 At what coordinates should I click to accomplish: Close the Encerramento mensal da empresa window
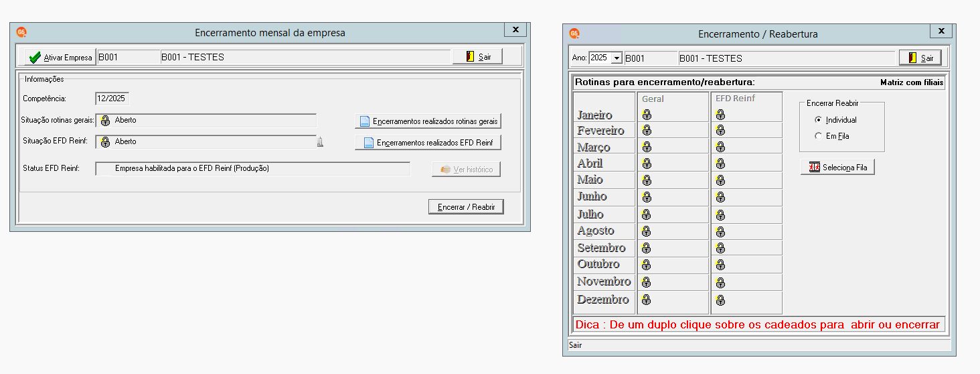pyautogui.click(x=515, y=30)
